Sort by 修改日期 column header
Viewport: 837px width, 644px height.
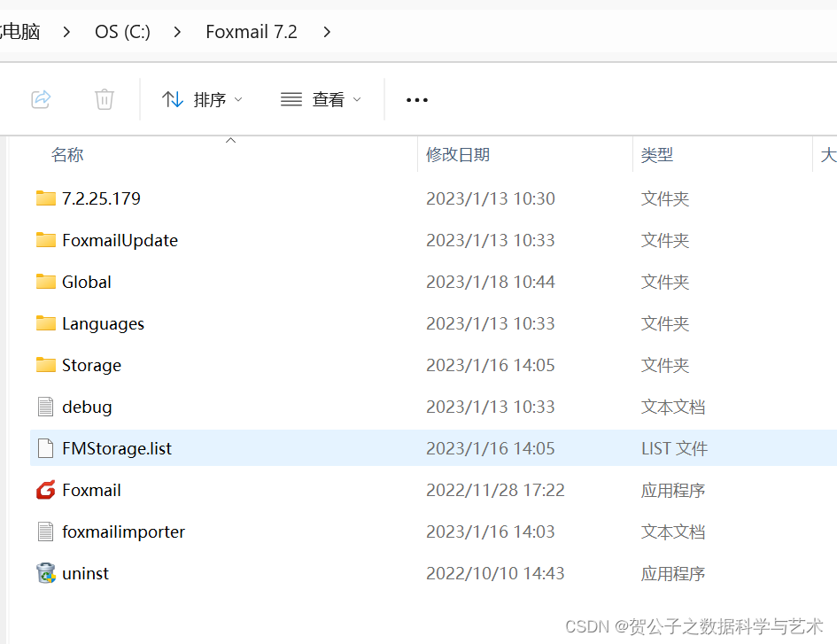[458, 155]
